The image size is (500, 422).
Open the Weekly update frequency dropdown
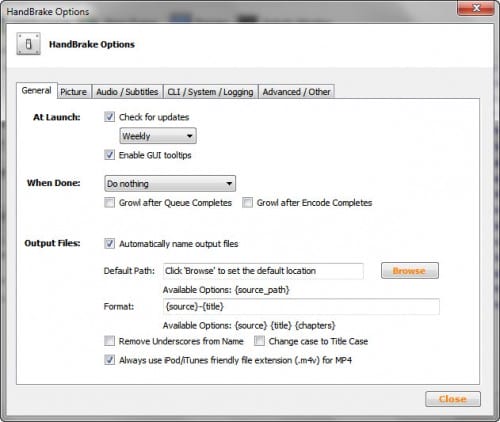click(158, 136)
